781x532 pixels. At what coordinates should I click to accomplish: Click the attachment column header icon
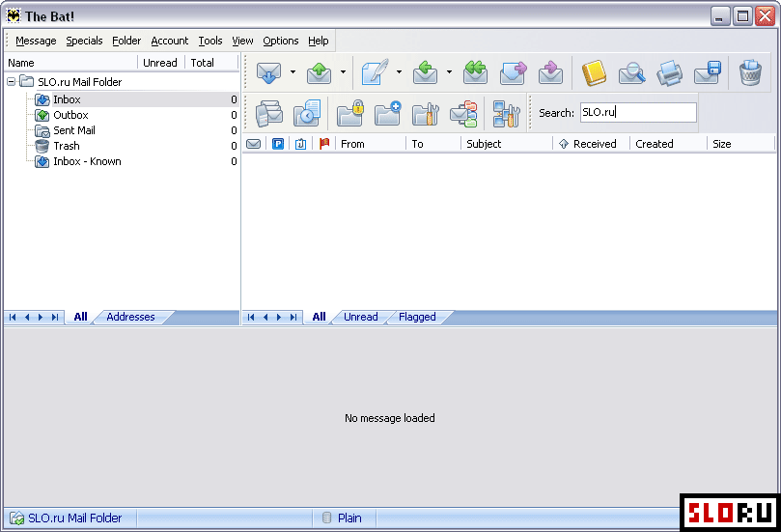pyautogui.click(x=301, y=144)
